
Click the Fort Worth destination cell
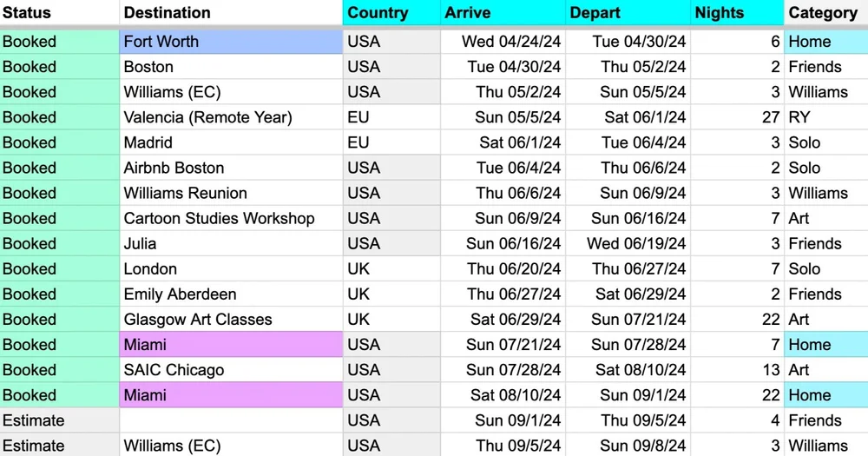(x=231, y=42)
